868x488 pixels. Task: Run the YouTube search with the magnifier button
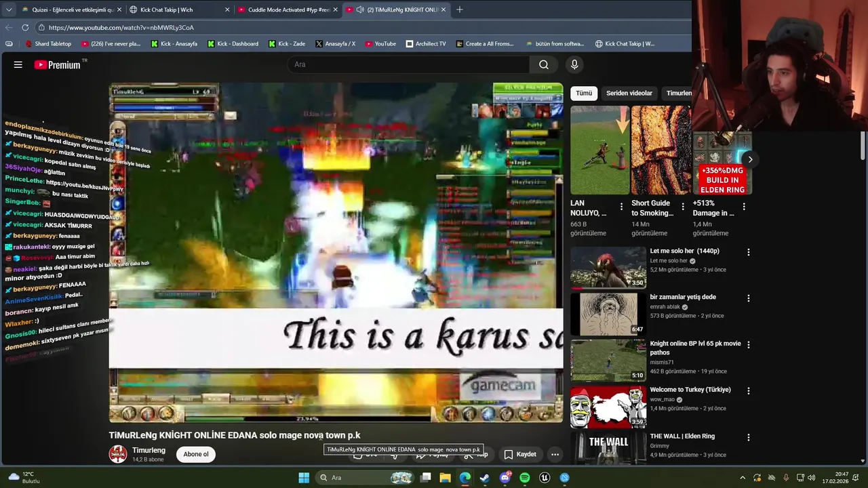(x=544, y=64)
